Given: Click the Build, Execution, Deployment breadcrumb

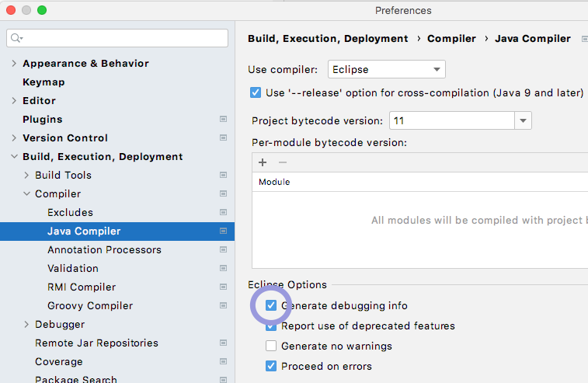Looking at the screenshot, I should [x=327, y=38].
